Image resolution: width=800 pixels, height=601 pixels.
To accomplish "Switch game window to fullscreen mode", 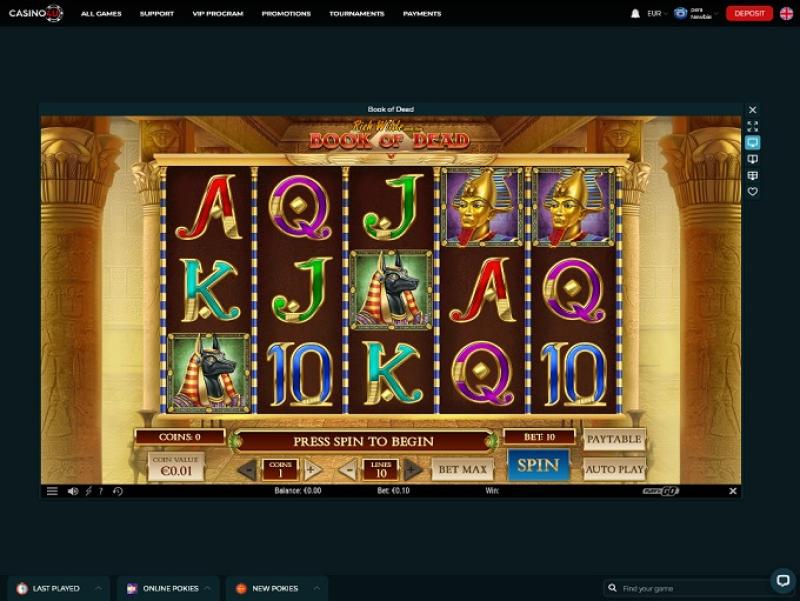I will pyautogui.click(x=753, y=126).
